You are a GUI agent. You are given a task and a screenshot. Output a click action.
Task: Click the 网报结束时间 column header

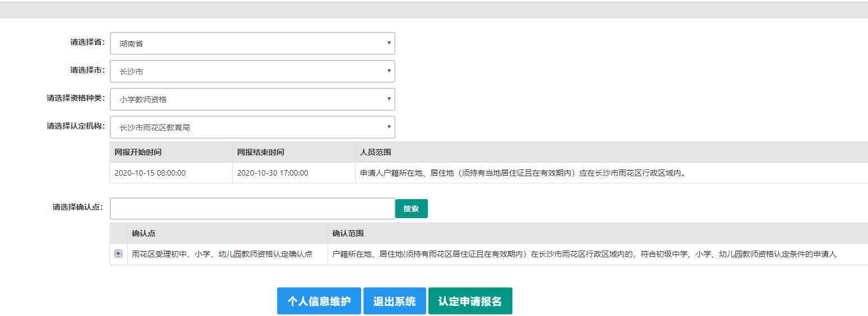tap(260, 152)
